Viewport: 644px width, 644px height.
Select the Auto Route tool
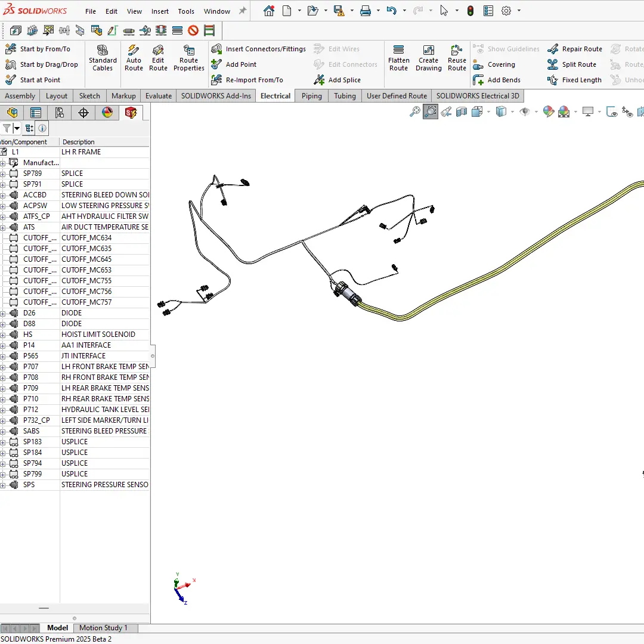(134, 57)
